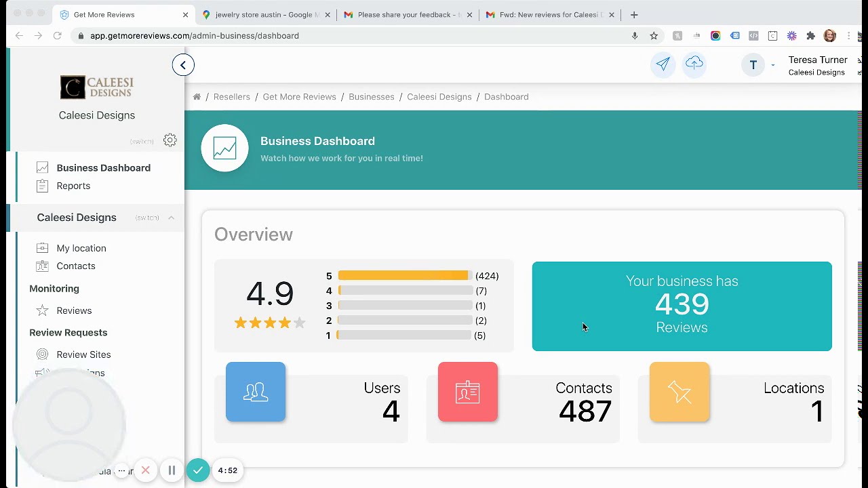Switch to the Please share your feedback tab
This screenshot has width=868, height=488.
pos(408,15)
